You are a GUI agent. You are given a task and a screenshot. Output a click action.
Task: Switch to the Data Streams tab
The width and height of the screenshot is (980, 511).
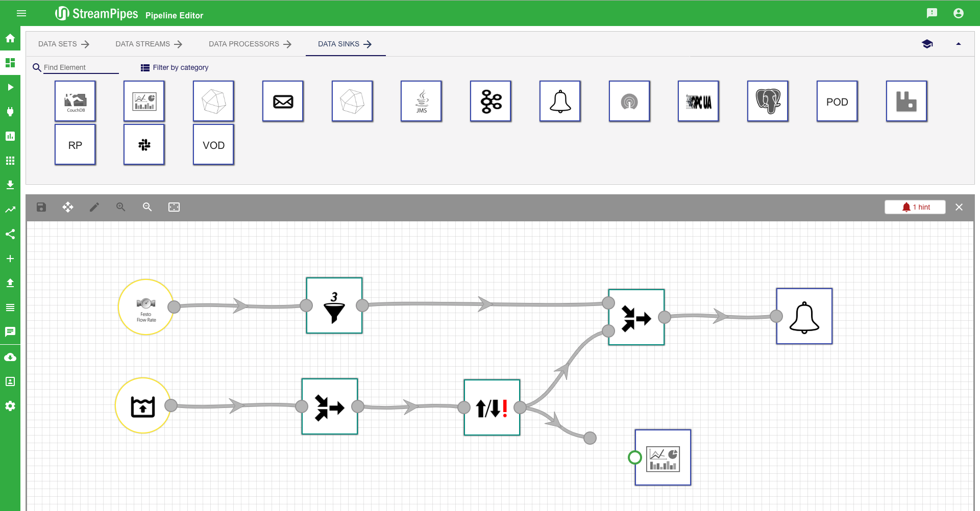tap(149, 44)
